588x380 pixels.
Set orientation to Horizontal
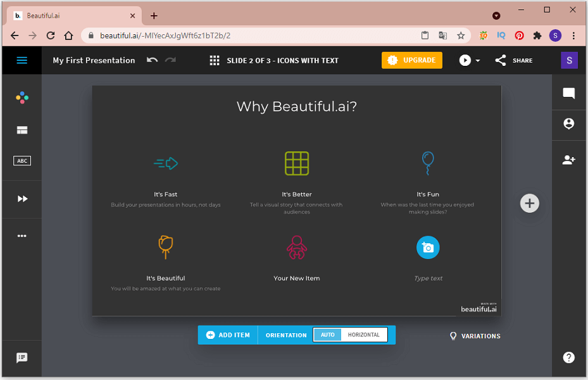point(364,334)
